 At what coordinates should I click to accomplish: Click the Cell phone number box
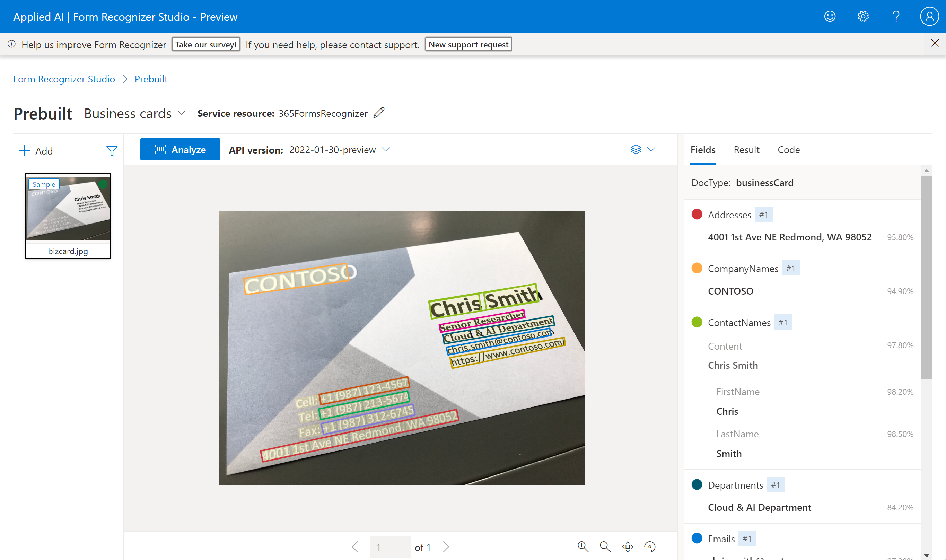pos(364,391)
